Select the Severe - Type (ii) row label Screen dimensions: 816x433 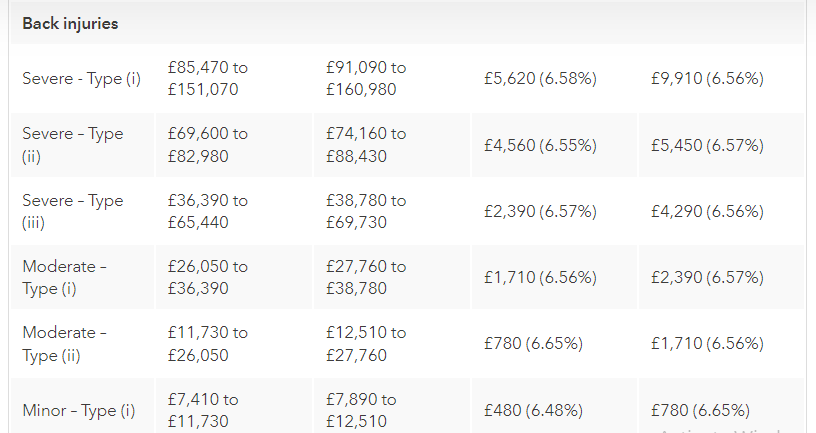pos(73,145)
